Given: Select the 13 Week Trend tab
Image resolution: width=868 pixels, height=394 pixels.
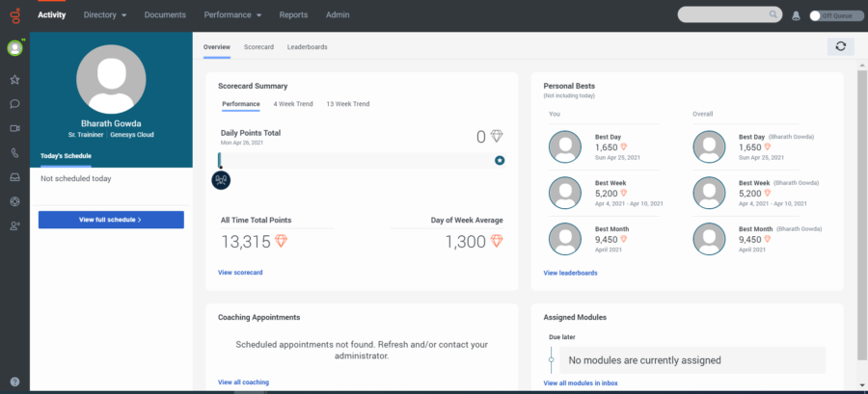Looking at the screenshot, I should 347,104.
